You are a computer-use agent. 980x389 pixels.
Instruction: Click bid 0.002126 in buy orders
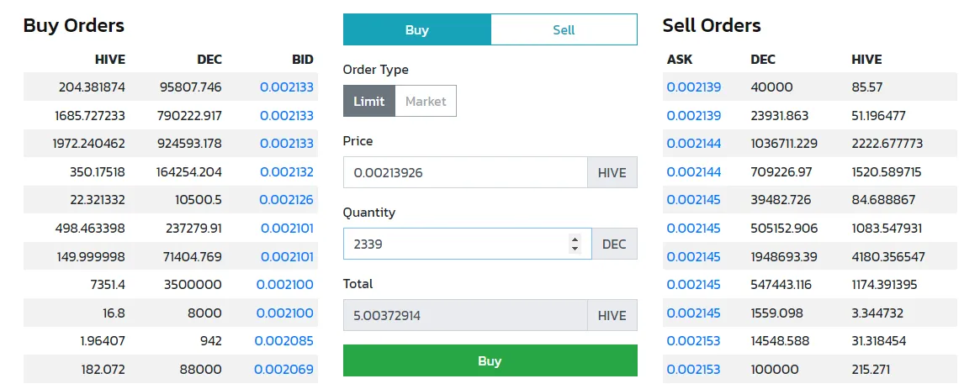click(286, 200)
